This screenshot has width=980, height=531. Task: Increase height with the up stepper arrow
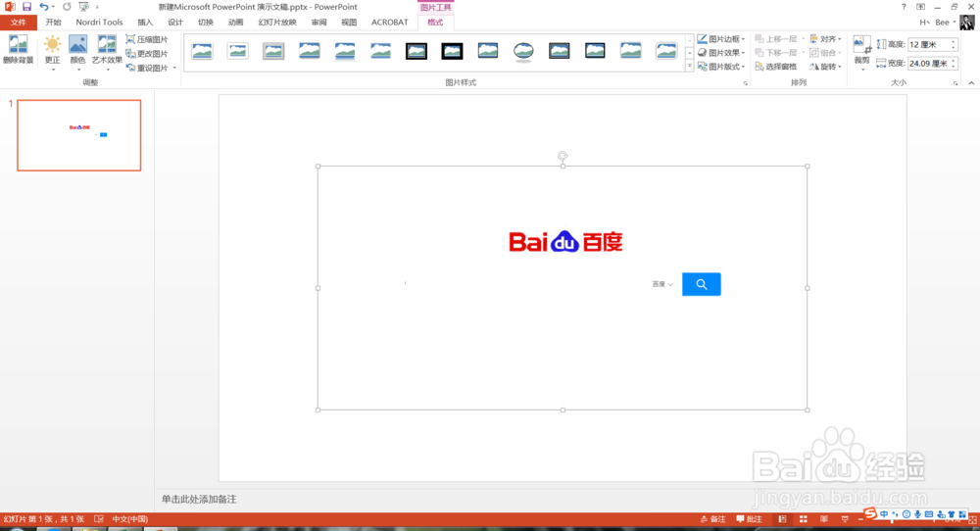[x=954, y=42]
